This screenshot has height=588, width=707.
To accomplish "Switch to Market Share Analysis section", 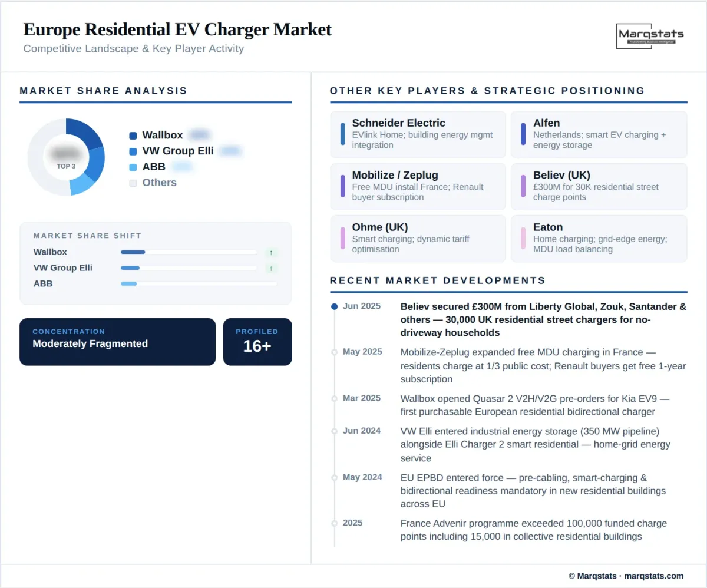I will click(x=104, y=91).
